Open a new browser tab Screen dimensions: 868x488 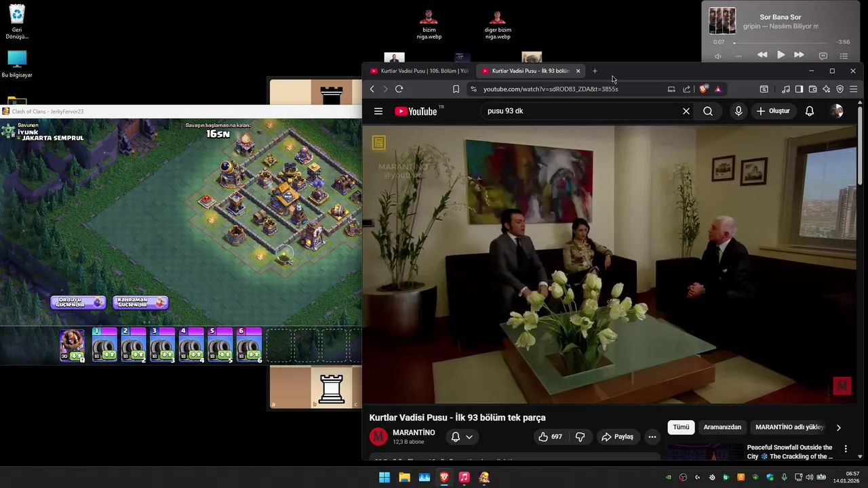595,70
